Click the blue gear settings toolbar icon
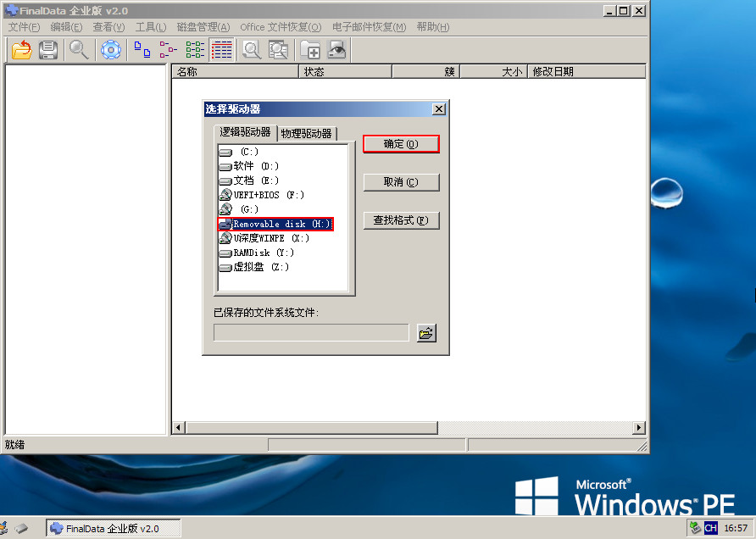This screenshot has height=539, width=756. click(x=111, y=50)
